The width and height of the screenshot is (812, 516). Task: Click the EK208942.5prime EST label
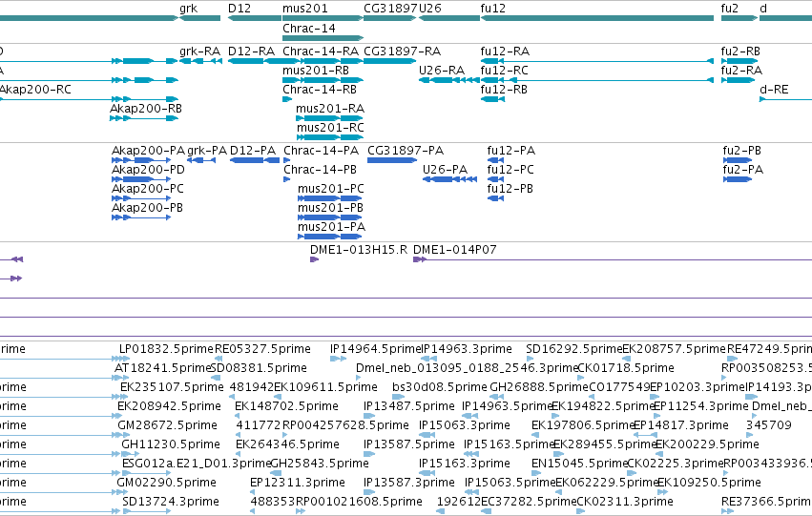[169, 407]
